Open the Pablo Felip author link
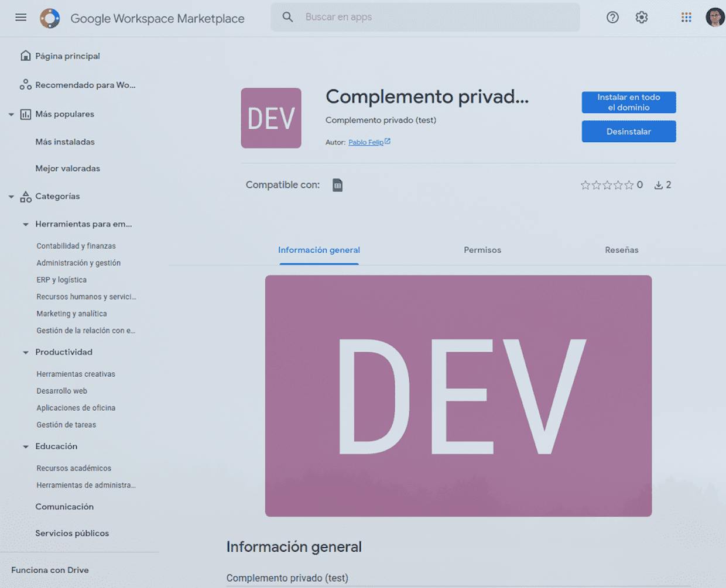 (x=366, y=142)
